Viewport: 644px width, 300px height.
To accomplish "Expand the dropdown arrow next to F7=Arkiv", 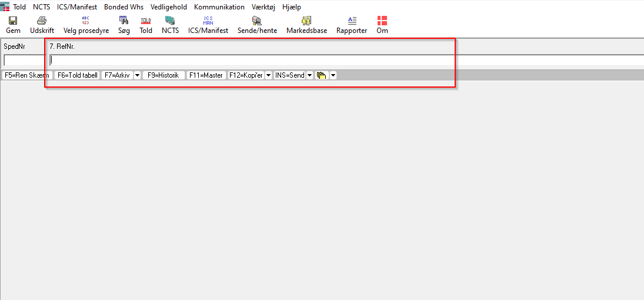I will pyautogui.click(x=137, y=75).
